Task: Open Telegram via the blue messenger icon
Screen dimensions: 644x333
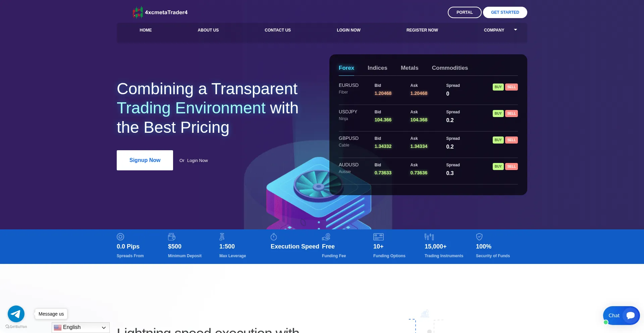Action: 16,314
